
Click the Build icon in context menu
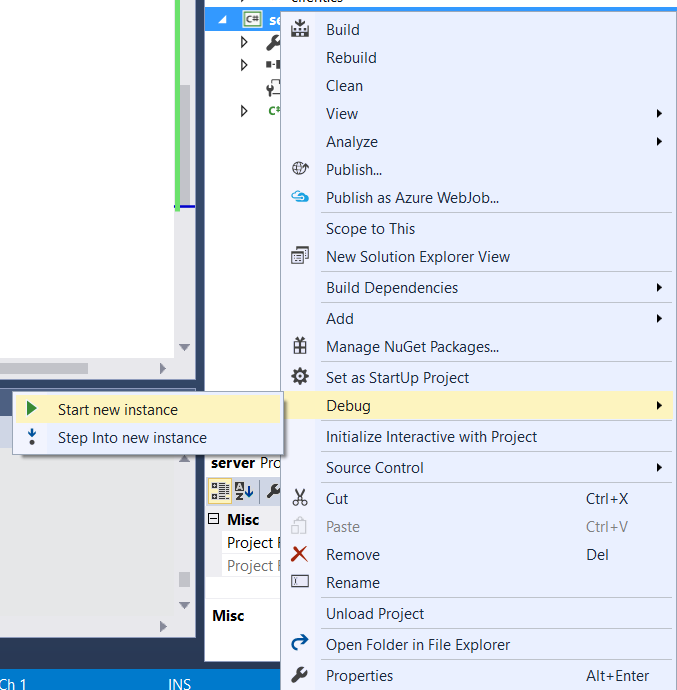tap(300, 29)
